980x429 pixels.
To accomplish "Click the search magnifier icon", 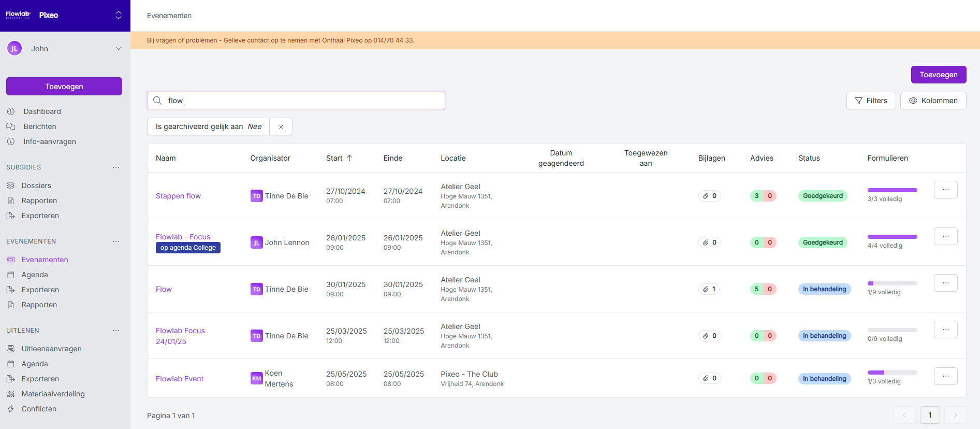I will [157, 101].
